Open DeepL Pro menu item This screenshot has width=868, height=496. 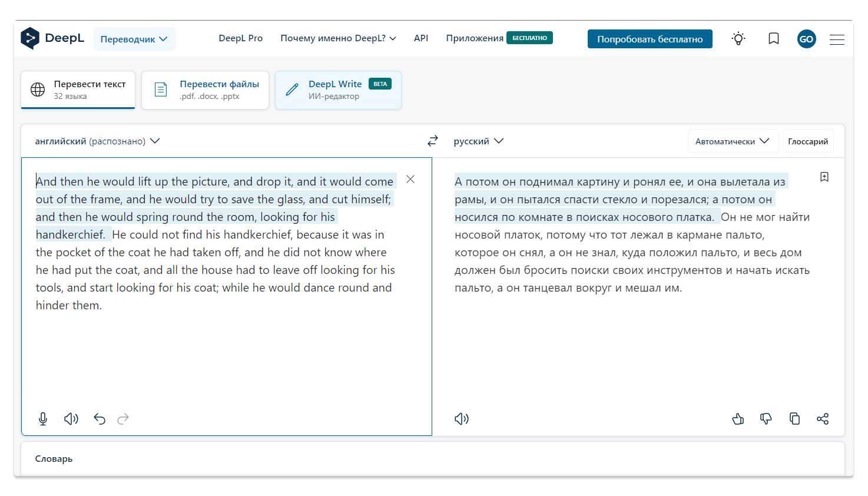click(x=241, y=38)
